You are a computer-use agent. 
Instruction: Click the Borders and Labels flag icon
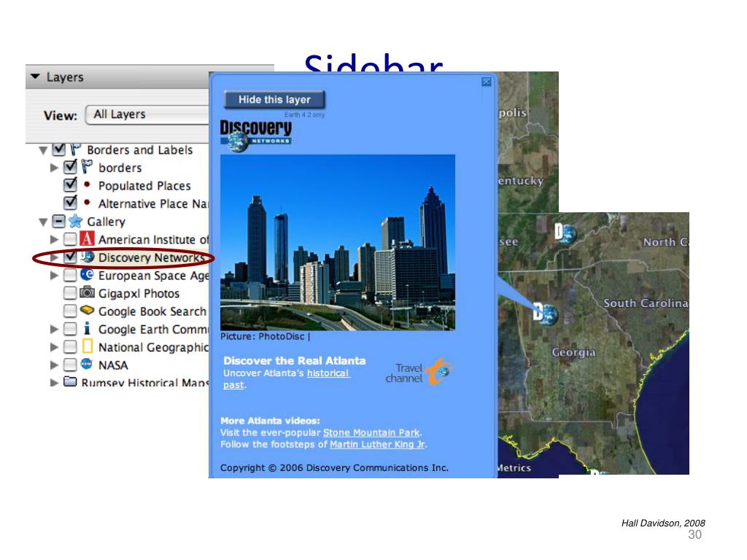75,149
